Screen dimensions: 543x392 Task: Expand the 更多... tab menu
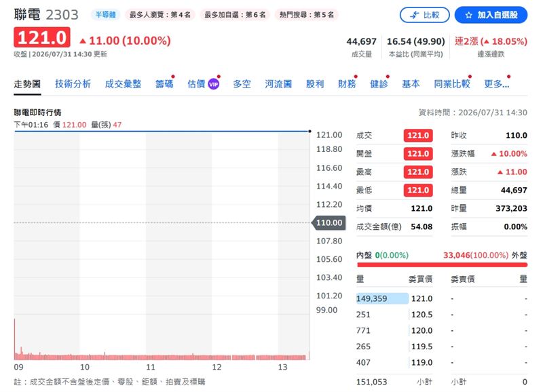coord(497,84)
